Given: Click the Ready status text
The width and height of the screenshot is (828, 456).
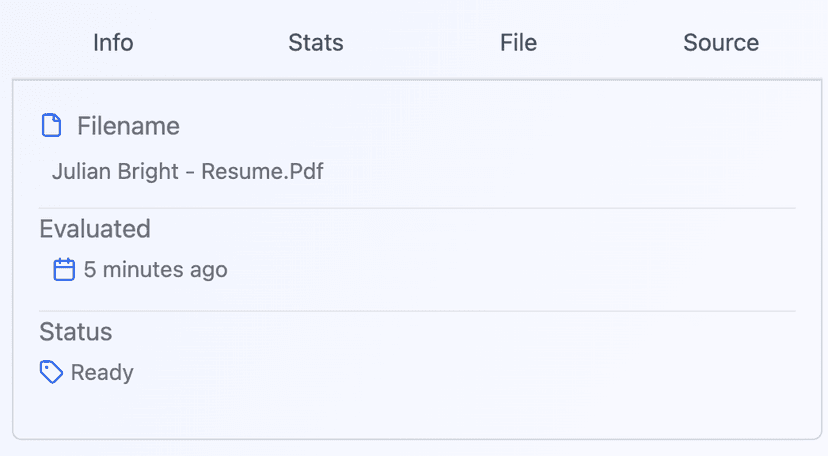Looking at the screenshot, I should [x=102, y=373].
